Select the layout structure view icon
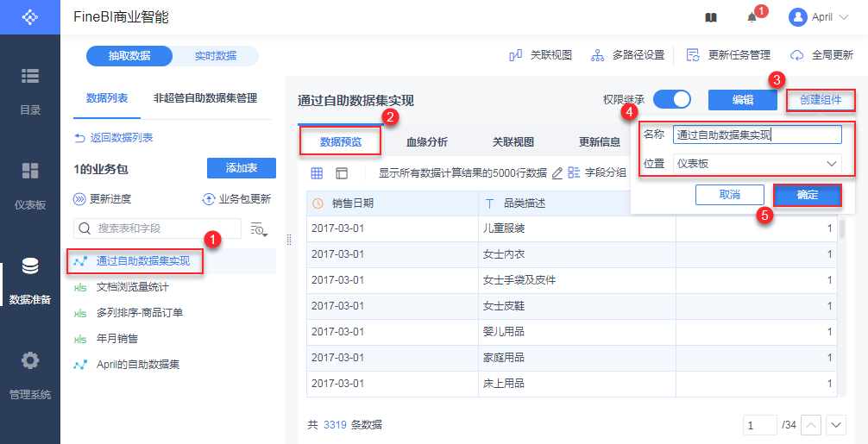The width and height of the screenshot is (868, 444). (342, 172)
